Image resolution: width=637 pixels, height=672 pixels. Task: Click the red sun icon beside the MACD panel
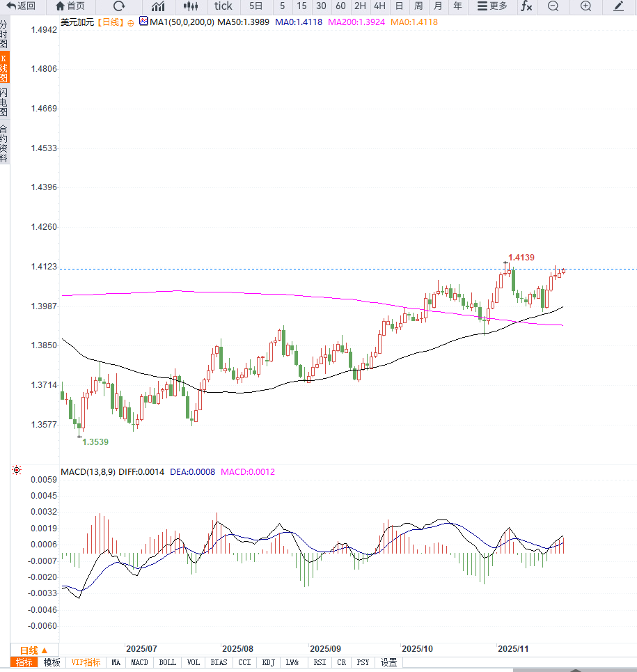[17, 471]
